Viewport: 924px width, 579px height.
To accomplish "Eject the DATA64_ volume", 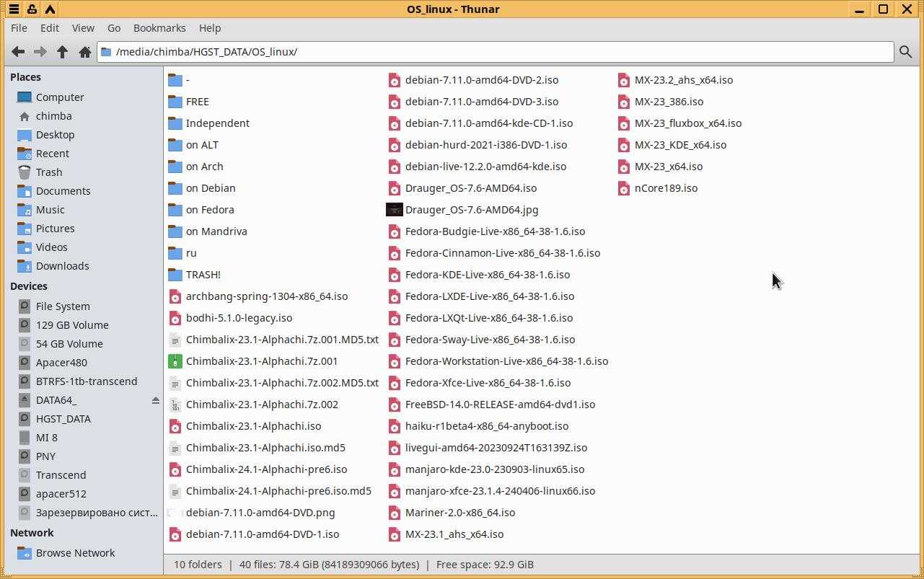I will pos(155,400).
